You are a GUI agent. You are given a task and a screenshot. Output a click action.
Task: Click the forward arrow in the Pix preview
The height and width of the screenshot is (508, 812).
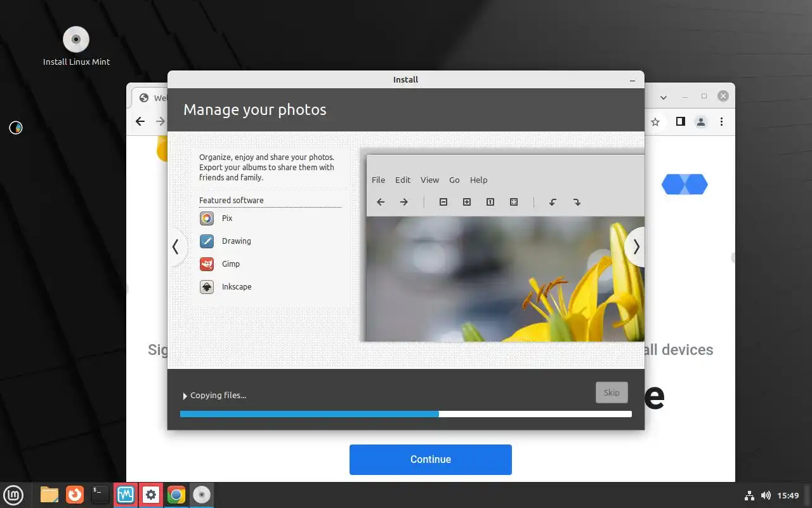(404, 202)
